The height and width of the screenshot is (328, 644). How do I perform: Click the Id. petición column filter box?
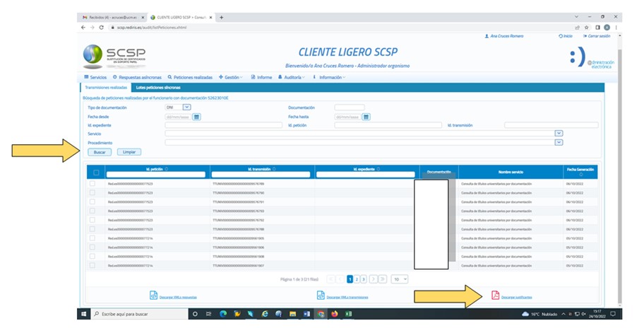pyautogui.click(x=155, y=175)
